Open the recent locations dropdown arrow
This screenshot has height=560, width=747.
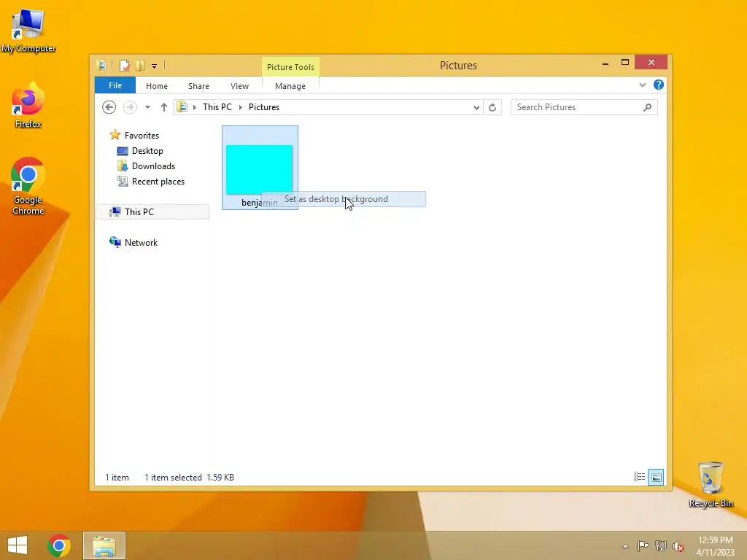tap(147, 107)
